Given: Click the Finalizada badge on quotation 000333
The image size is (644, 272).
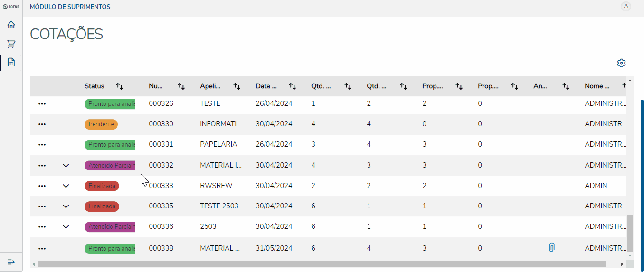Looking at the screenshot, I should tap(102, 186).
